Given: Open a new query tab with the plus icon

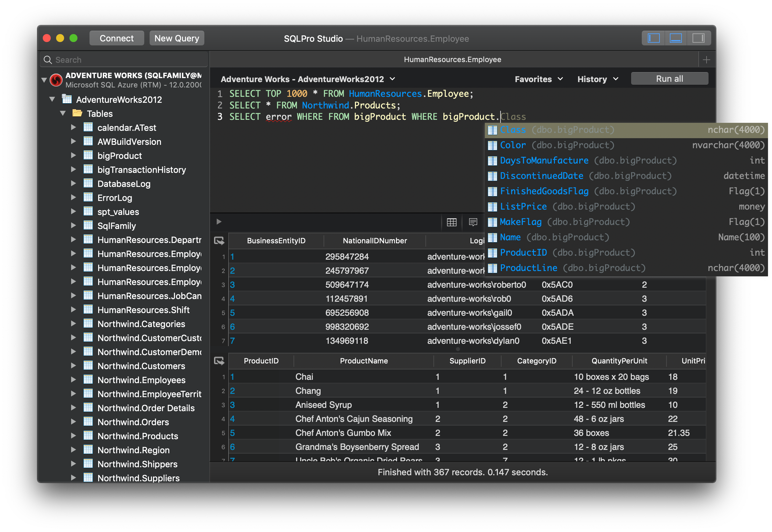Looking at the screenshot, I should [x=707, y=59].
